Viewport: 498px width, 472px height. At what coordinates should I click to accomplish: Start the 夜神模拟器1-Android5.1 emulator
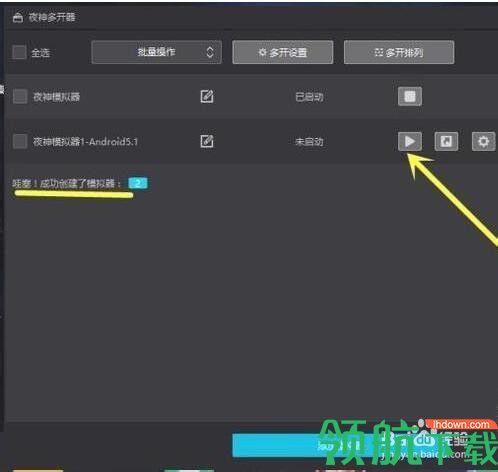pos(410,141)
